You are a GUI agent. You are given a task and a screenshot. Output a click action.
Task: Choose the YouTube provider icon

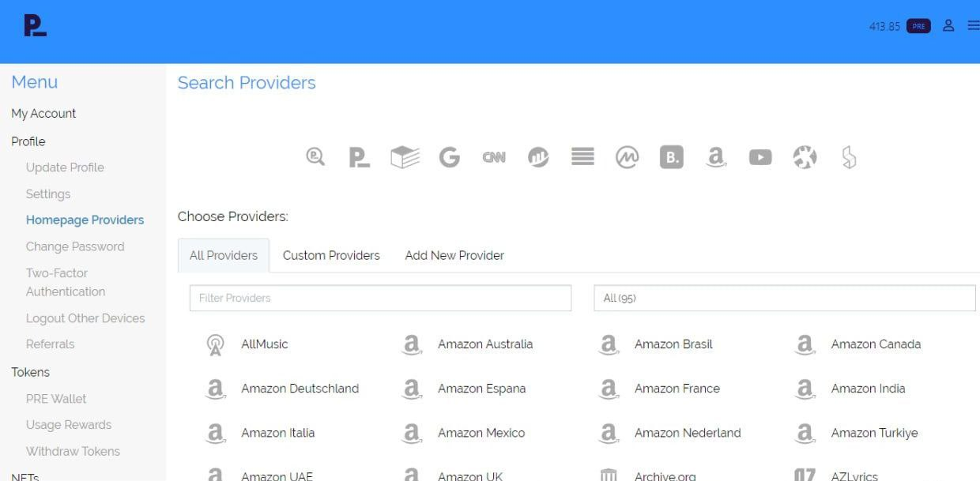tap(760, 158)
